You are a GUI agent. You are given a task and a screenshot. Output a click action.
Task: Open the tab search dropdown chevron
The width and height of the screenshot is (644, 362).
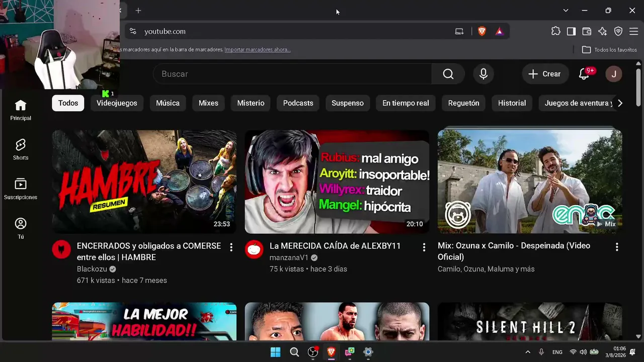pos(566,10)
